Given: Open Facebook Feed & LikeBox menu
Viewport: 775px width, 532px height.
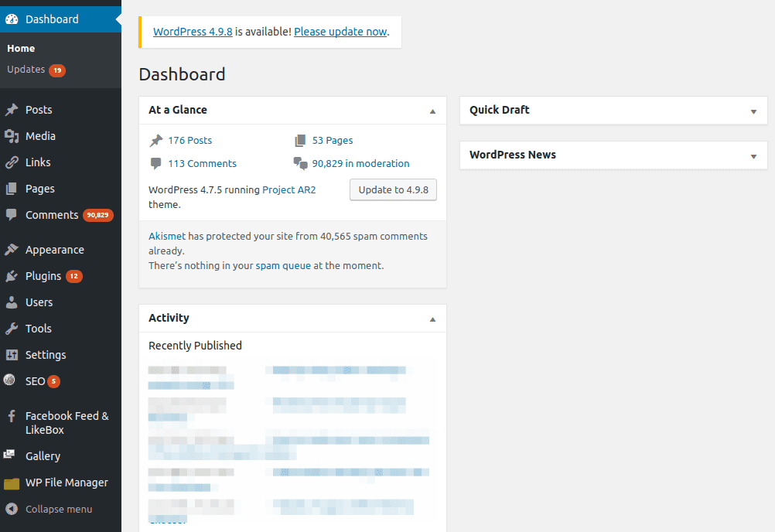Looking at the screenshot, I should pyautogui.click(x=67, y=423).
